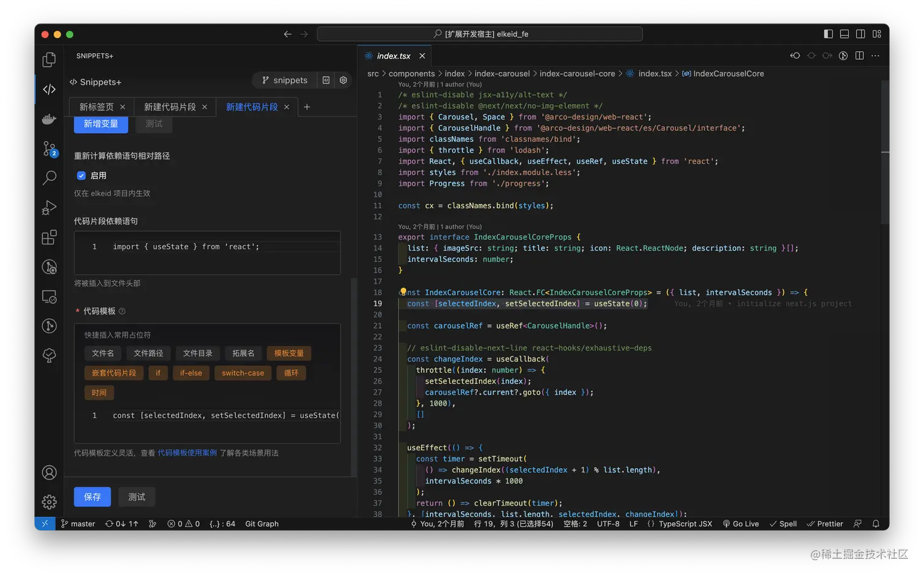Click the 新增变量 button
This screenshot has height=576, width=924.
click(101, 124)
